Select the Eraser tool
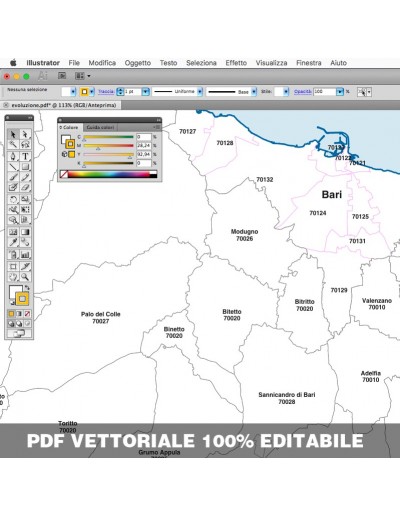 (x=25, y=187)
